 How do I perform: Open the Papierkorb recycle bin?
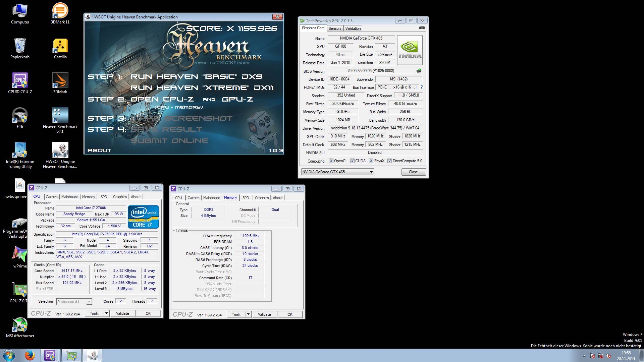[x=20, y=49]
